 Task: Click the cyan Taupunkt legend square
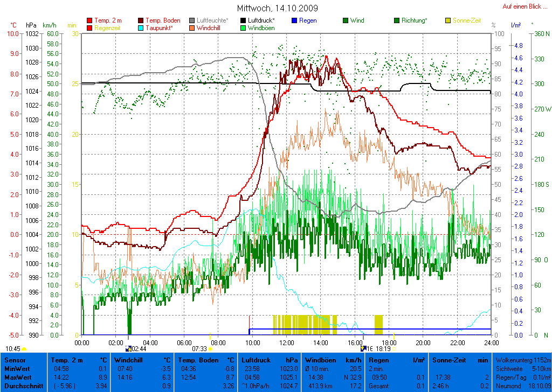[141, 27]
